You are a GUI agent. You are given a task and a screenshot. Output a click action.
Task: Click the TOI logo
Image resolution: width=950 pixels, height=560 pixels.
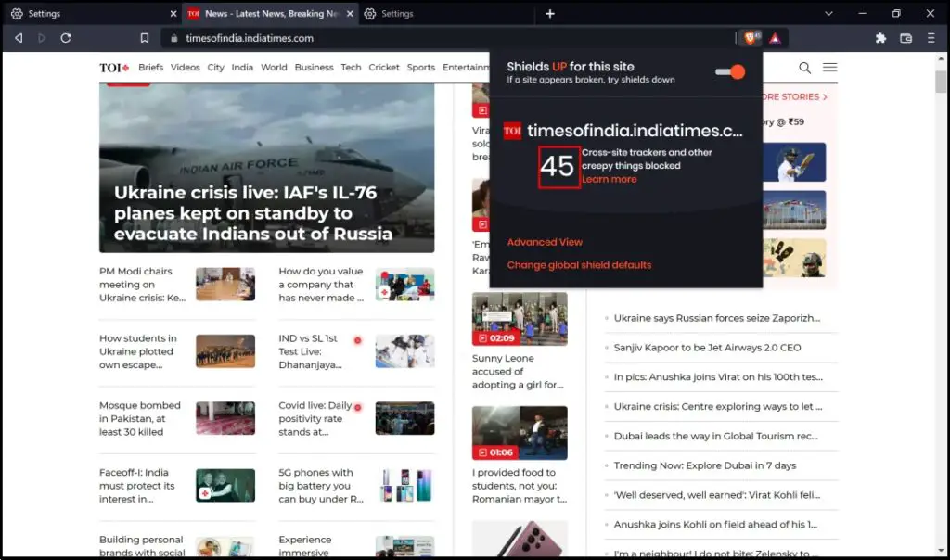114,67
